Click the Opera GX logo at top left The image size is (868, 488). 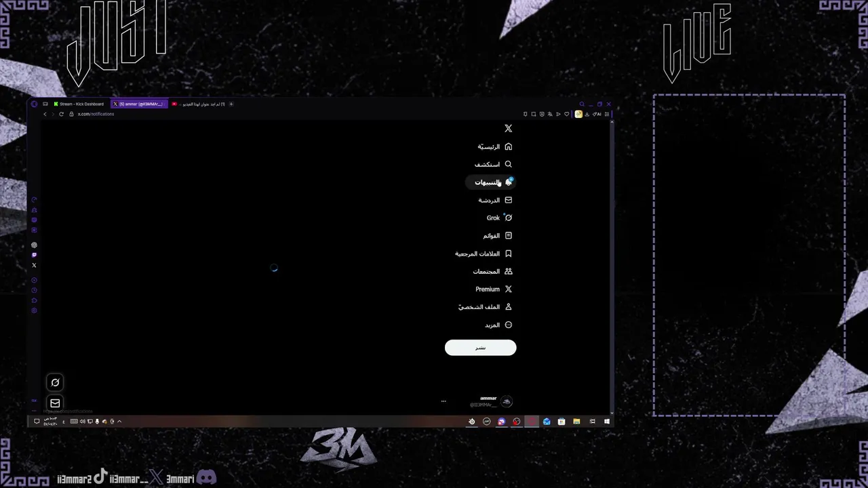(34, 104)
